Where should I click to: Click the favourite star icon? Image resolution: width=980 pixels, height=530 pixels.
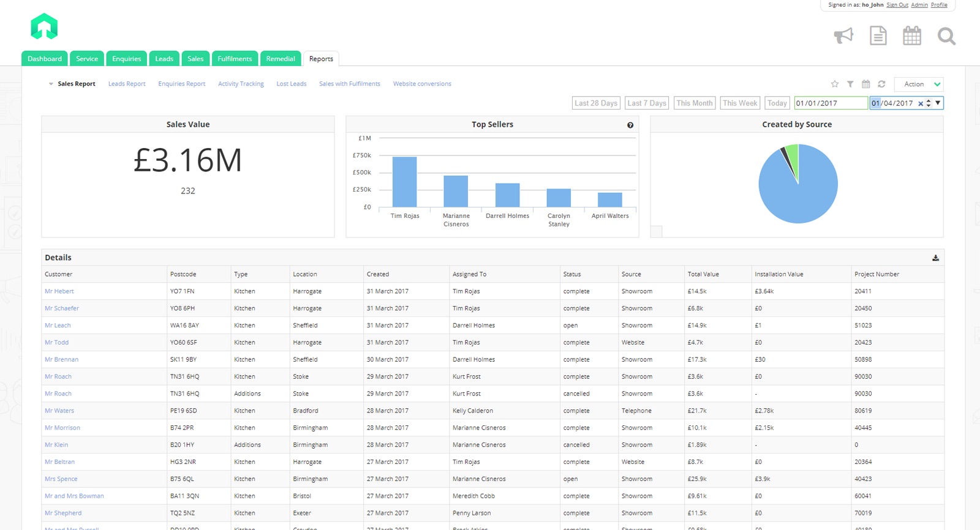point(834,84)
